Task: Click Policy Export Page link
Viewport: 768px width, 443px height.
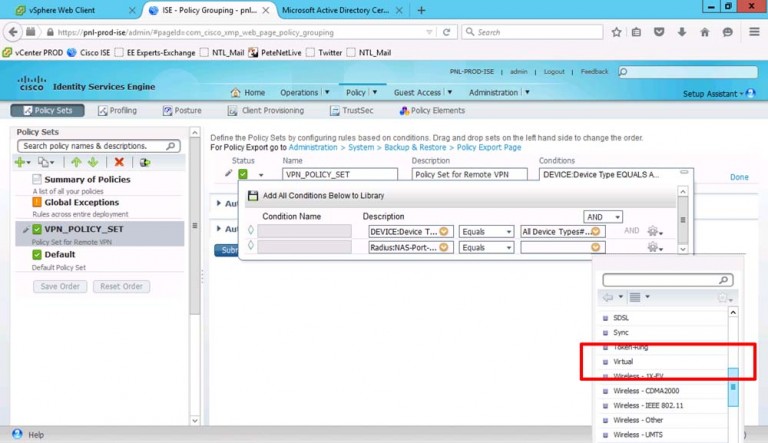Action: (x=489, y=148)
